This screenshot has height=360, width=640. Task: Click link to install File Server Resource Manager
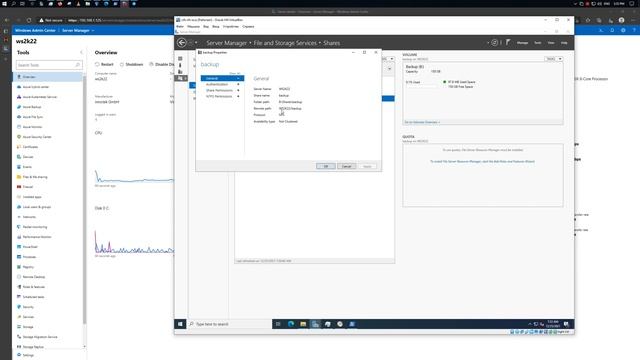click(x=482, y=162)
